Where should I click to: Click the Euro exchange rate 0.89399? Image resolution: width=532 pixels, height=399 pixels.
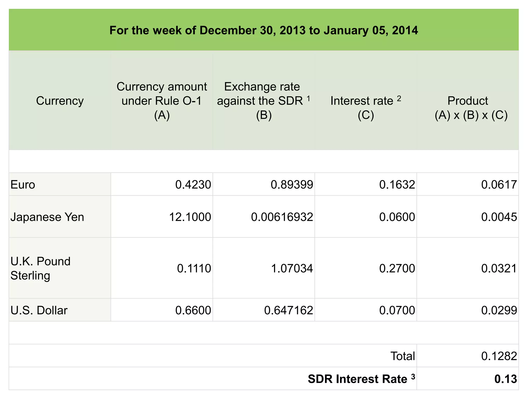[x=292, y=185]
